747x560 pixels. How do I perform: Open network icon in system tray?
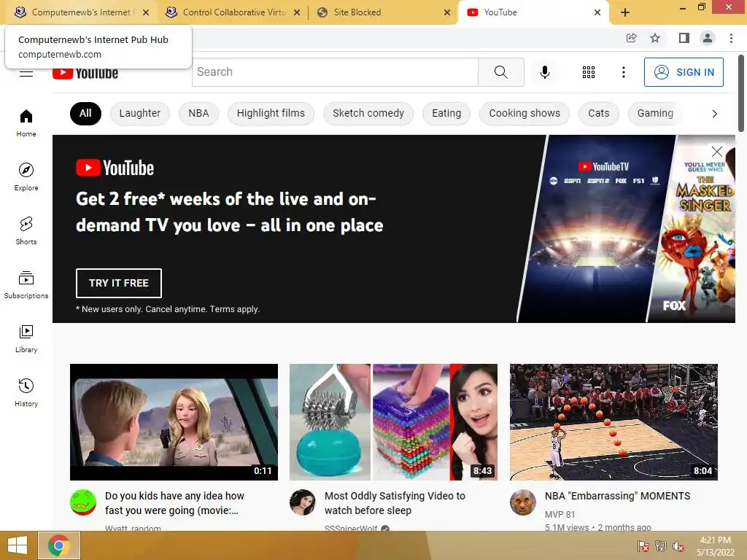[x=661, y=546]
